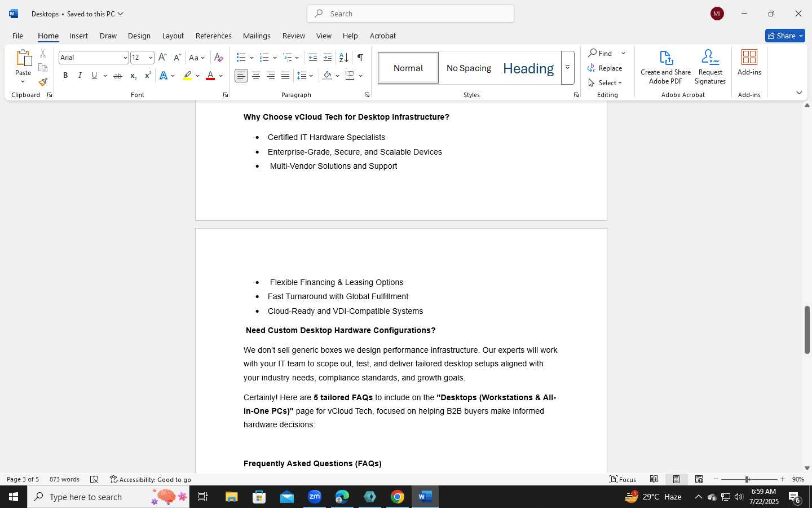This screenshot has width=812, height=508.
Task: Switch to the Layout tab
Action: (173, 36)
